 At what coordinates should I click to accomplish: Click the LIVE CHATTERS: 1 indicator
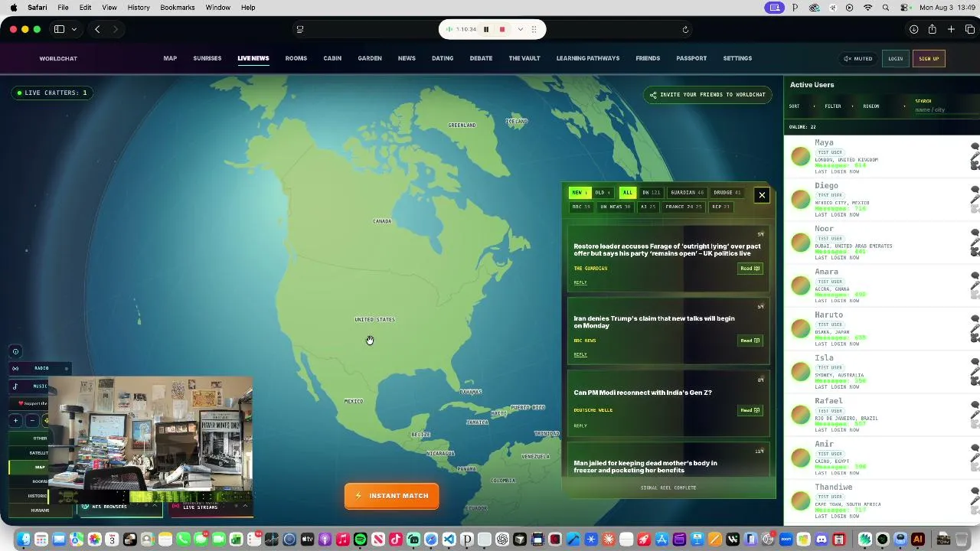click(x=53, y=93)
